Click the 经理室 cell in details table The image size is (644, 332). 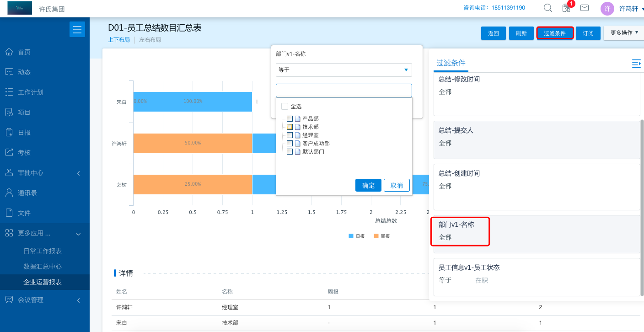[230, 307]
